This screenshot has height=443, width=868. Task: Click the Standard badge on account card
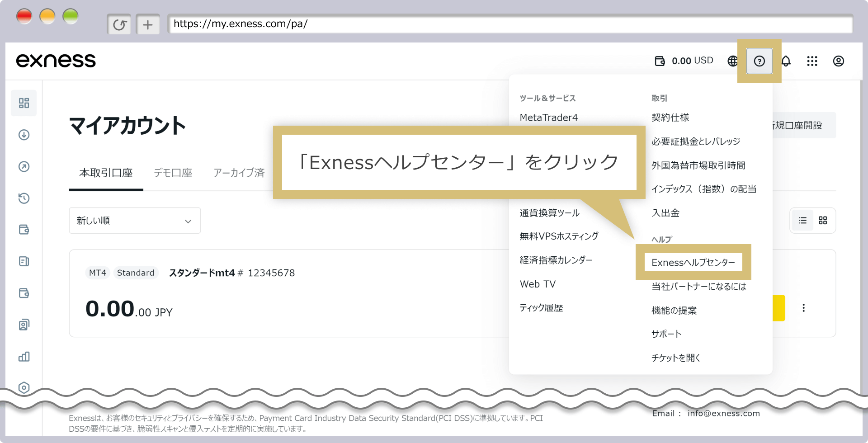click(x=136, y=273)
